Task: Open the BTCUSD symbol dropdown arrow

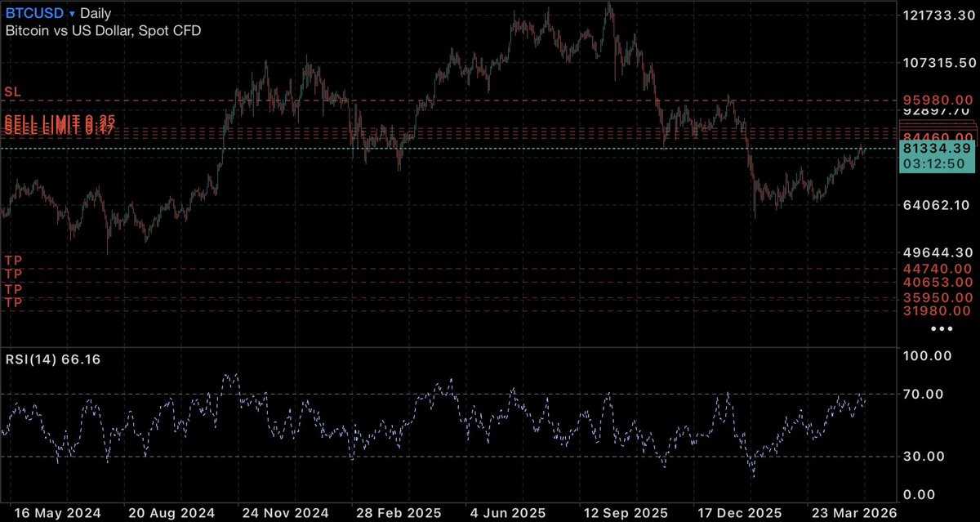Action: click(x=72, y=15)
